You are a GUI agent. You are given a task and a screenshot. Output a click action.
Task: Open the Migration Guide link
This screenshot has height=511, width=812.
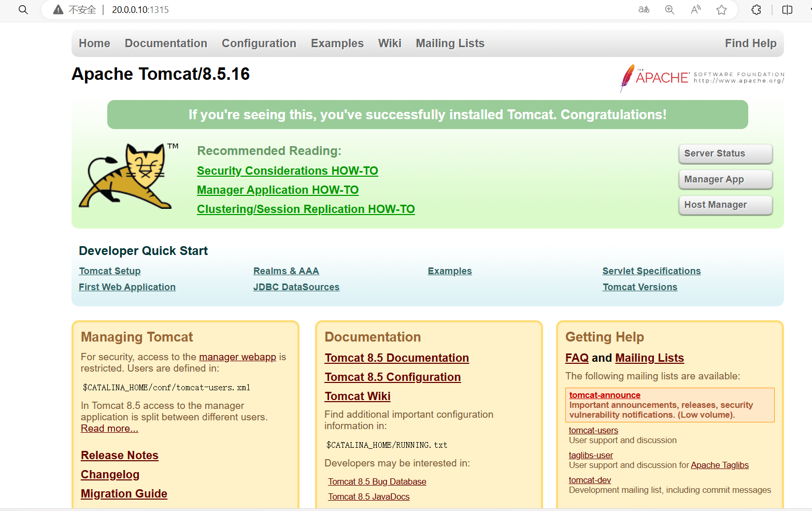pyautogui.click(x=124, y=494)
